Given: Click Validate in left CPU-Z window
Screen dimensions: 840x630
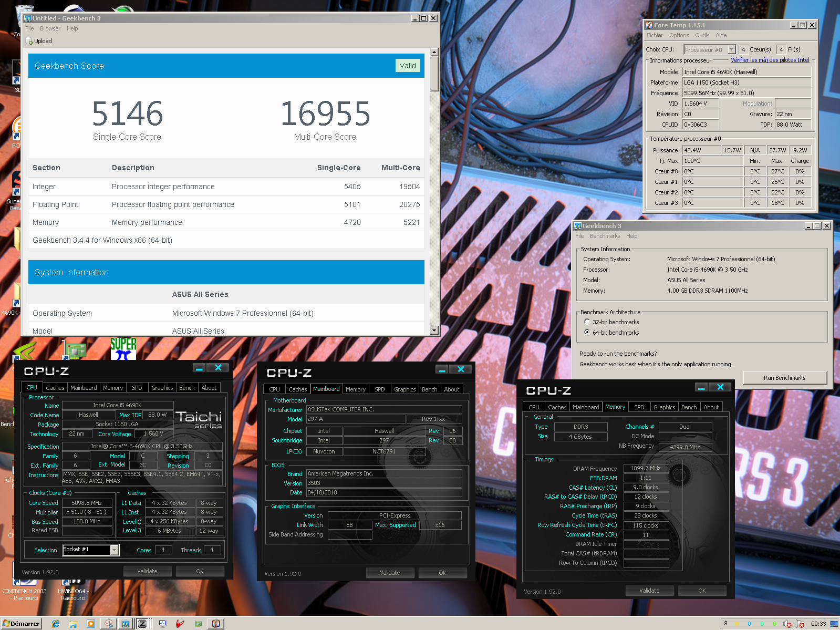Looking at the screenshot, I should click(x=147, y=571).
